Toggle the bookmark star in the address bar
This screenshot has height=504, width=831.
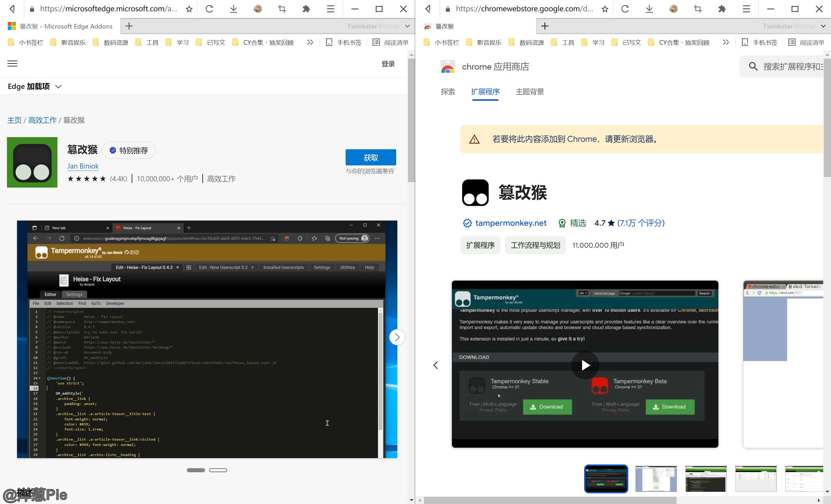coord(189,9)
